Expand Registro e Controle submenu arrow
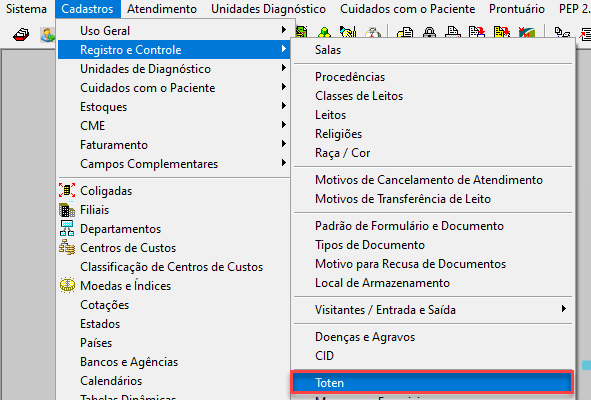 point(283,49)
